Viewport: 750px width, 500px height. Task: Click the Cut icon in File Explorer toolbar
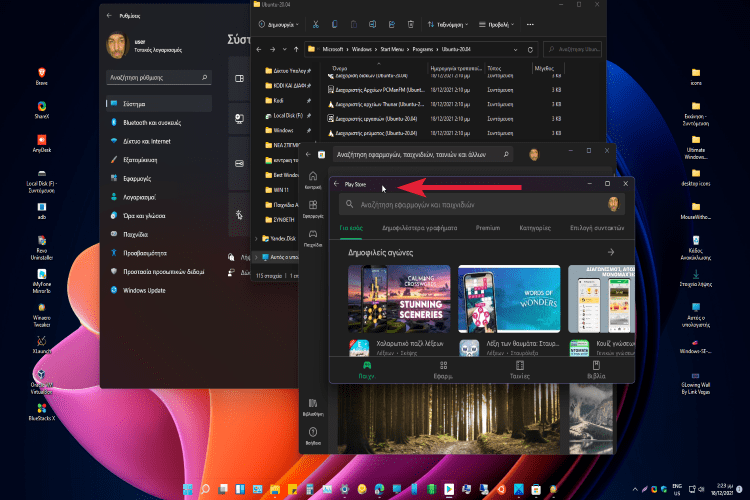tap(316, 24)
